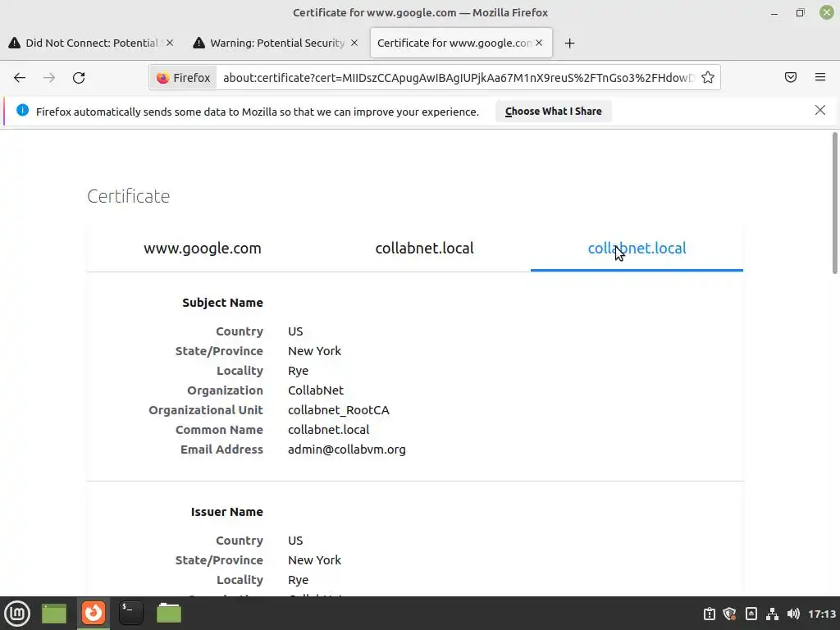Viewport: 840px width, 630px height.
Task: Click Choose What I Share button
Action: [x=554, y=112]
